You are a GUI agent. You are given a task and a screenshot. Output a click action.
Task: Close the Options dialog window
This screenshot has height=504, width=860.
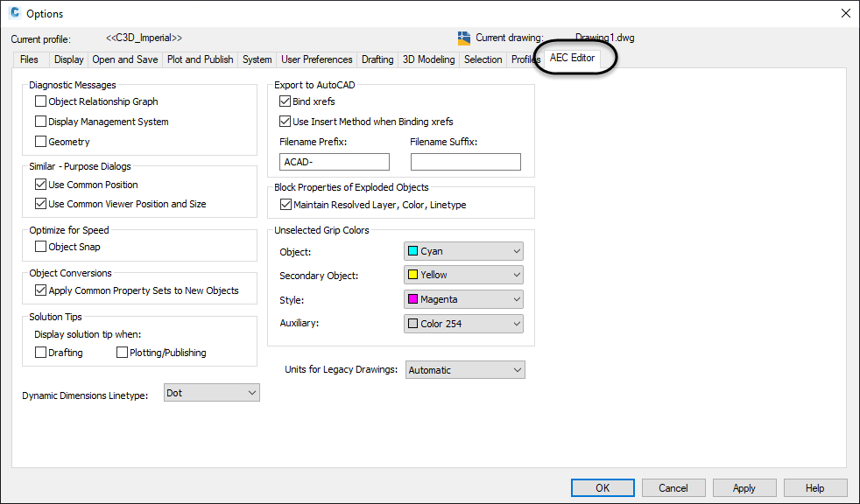(x=845, y=13)
